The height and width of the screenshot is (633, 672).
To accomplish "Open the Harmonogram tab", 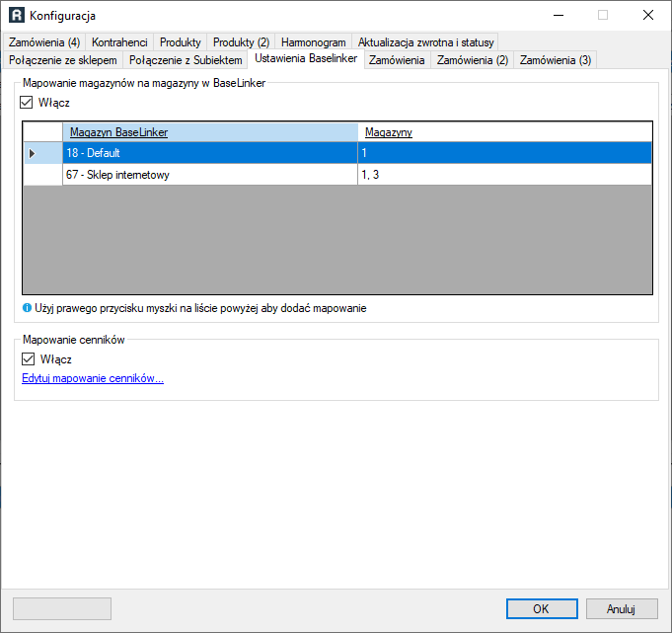I will pos(313,42).
